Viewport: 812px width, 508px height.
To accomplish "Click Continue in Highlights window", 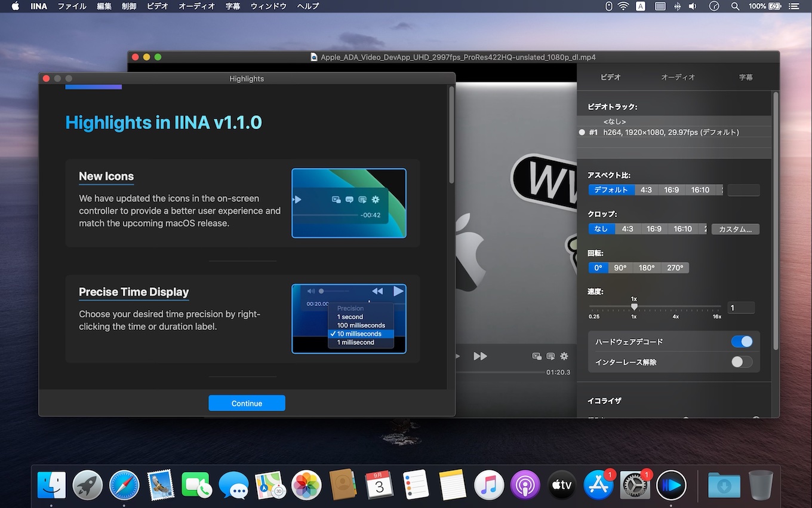I will click(x=247, y=403).
